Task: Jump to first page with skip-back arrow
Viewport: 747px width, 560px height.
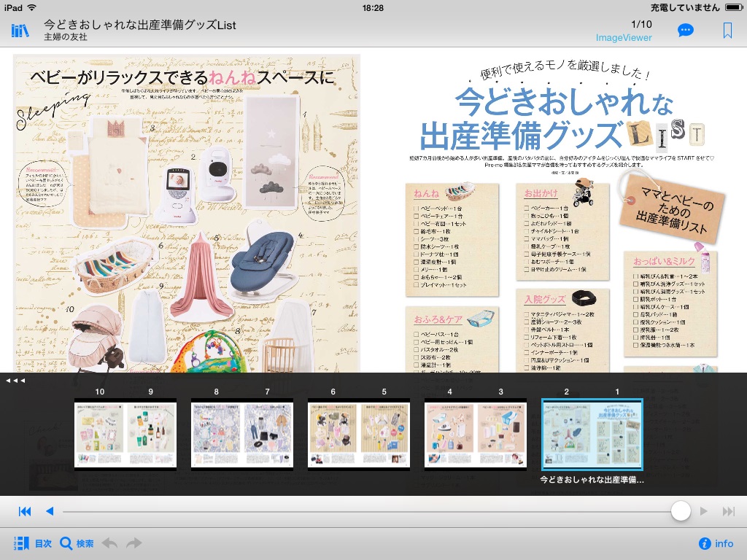Action: (25, 511)
